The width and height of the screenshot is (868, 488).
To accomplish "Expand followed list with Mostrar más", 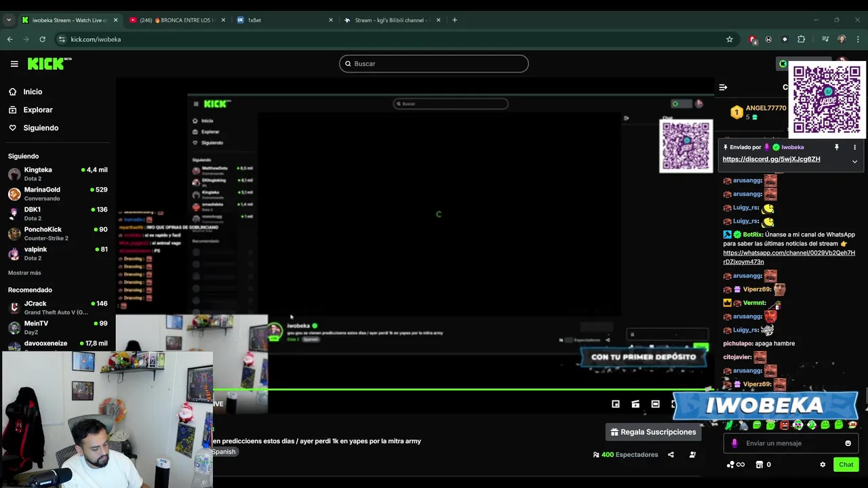I will pyautogui.click(x=24, y=272).
